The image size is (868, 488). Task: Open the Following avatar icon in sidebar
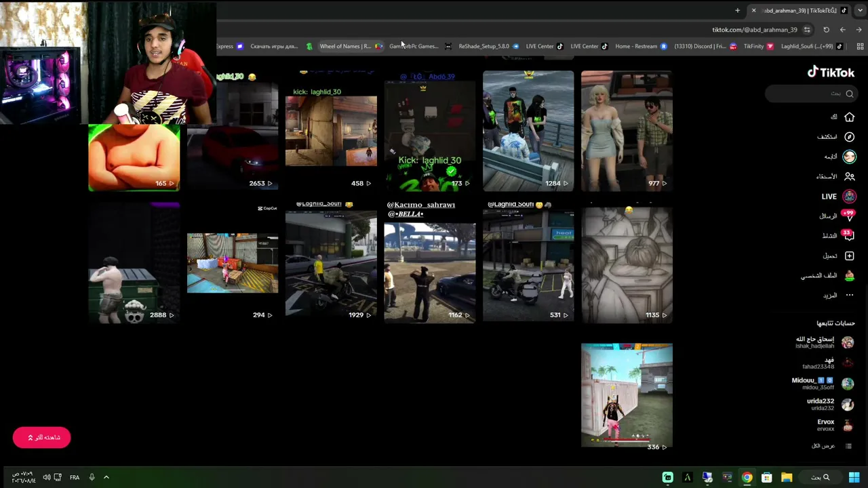pos(849,157)
